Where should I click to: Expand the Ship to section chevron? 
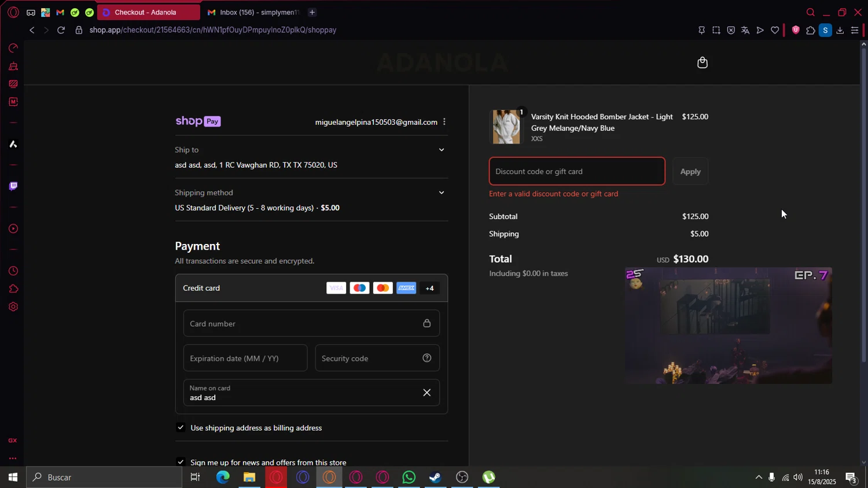442,150
